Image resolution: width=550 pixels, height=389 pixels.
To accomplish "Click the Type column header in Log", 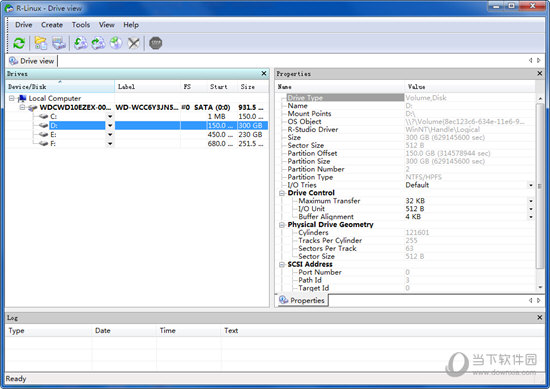I will click(49, 330).
